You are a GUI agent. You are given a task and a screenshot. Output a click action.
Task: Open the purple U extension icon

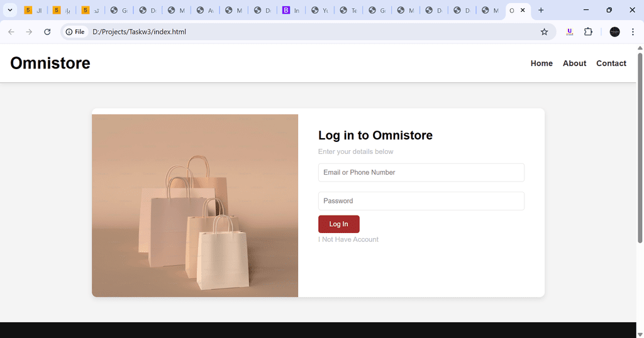pyautogui.click(x=569, y=31)
